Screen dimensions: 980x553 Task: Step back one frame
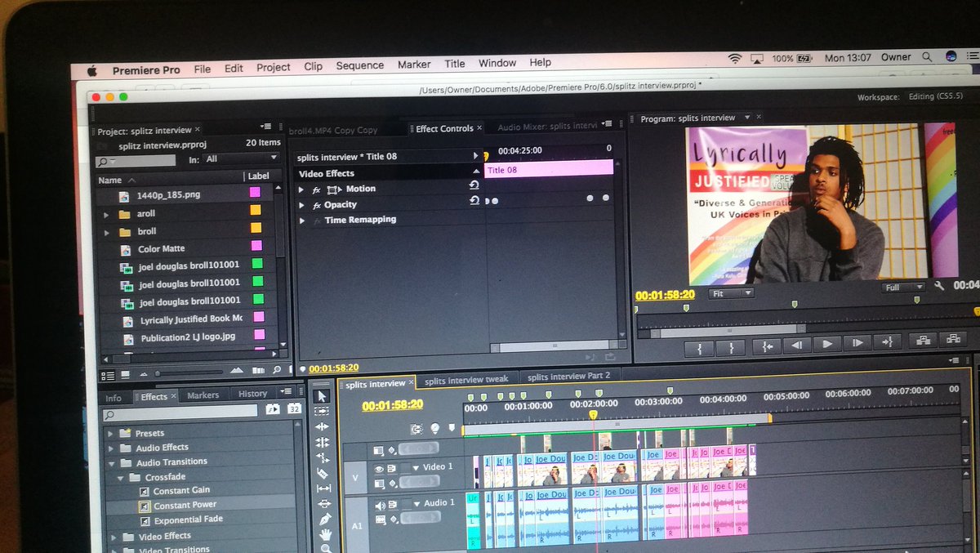[797, 345]
